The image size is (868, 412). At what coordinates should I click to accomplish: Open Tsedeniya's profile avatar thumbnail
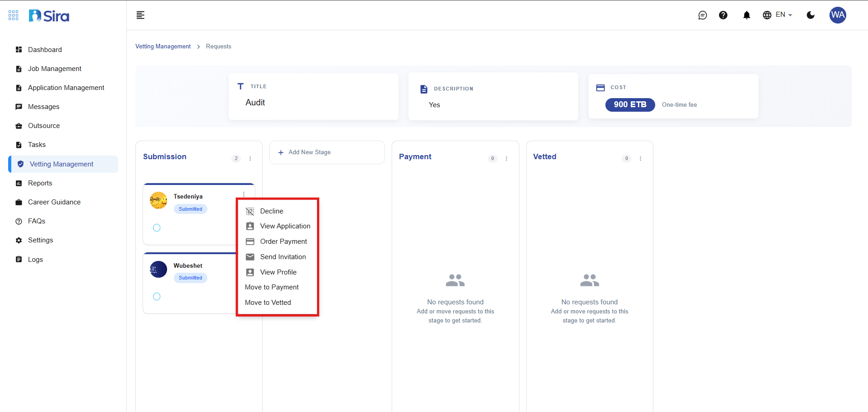pos(158,200)
